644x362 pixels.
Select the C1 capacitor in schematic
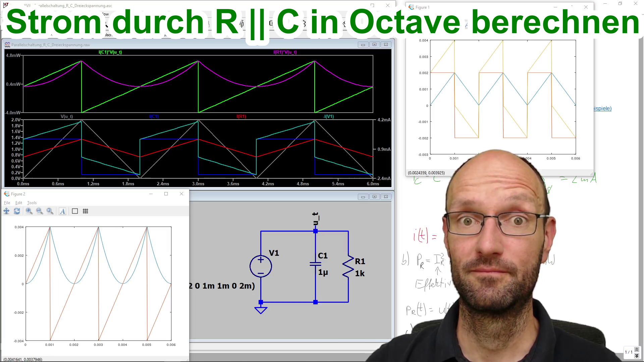pos(315,264)
